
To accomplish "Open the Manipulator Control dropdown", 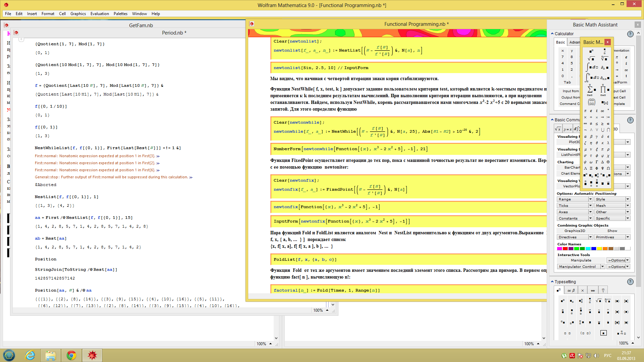I will point(581,266).
